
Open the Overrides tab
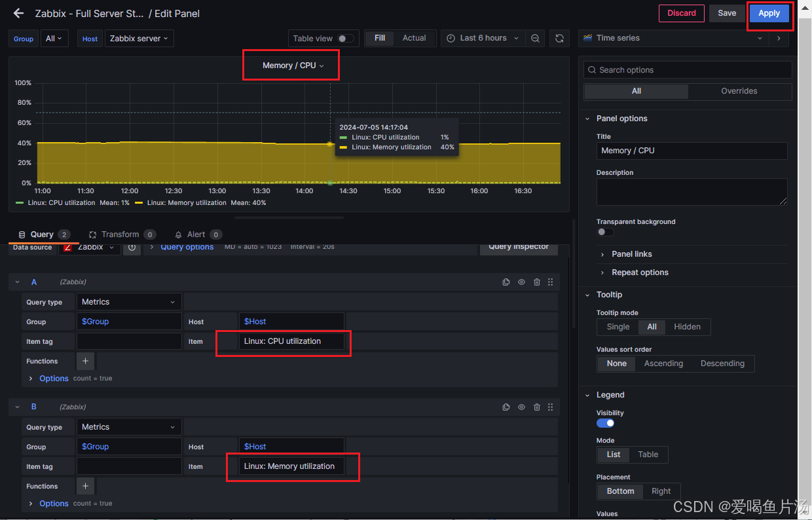(x=739, y=91)
